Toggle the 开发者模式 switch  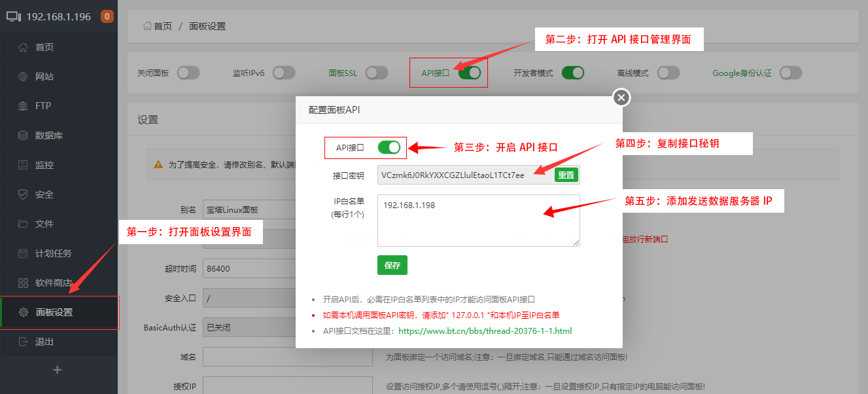(x=572, y=73)
